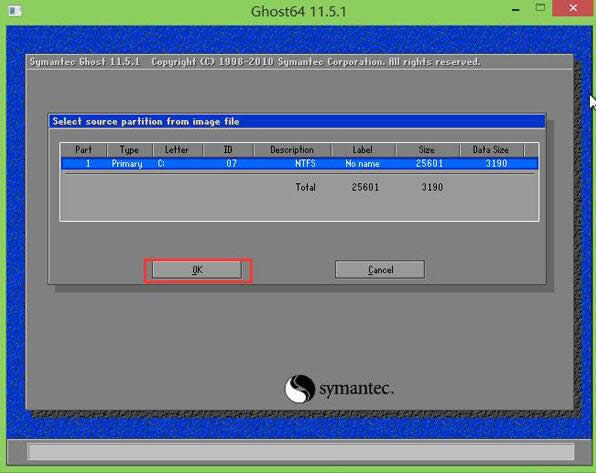
Task: Click the 'Select source partition' dialog title bar
Action: 297,122
